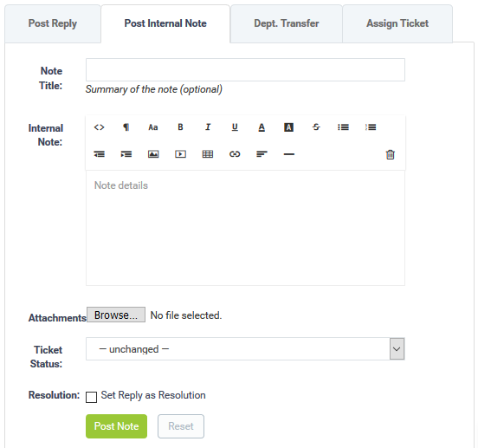478x448 pixels.
Task: Click Browse to attach file
Action: 116,315
